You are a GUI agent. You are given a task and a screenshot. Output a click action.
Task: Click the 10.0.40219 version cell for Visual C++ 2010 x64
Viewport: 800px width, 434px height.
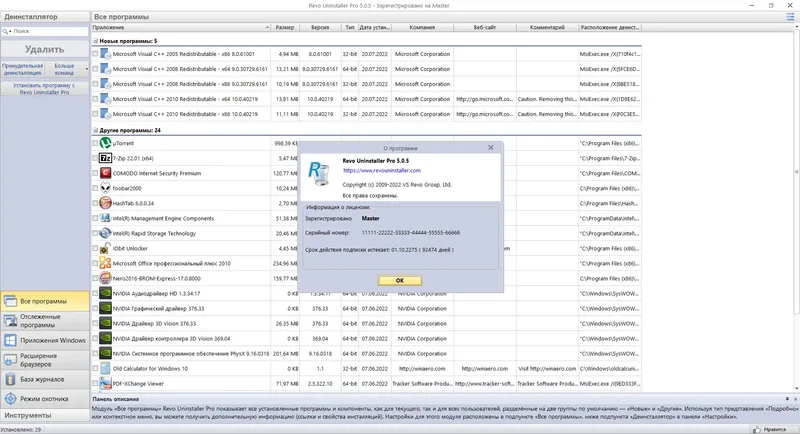(x=320, y=99)
